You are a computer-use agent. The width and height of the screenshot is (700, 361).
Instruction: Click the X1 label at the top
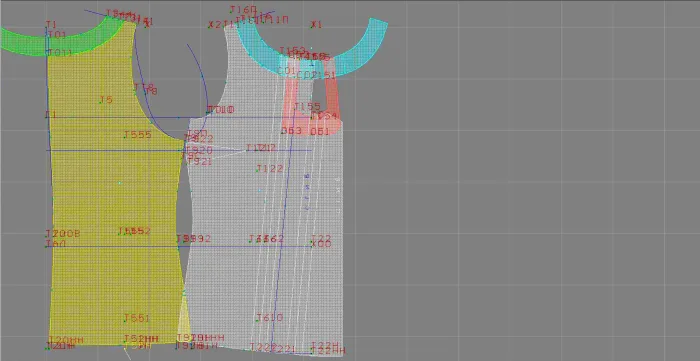(317, 25)
